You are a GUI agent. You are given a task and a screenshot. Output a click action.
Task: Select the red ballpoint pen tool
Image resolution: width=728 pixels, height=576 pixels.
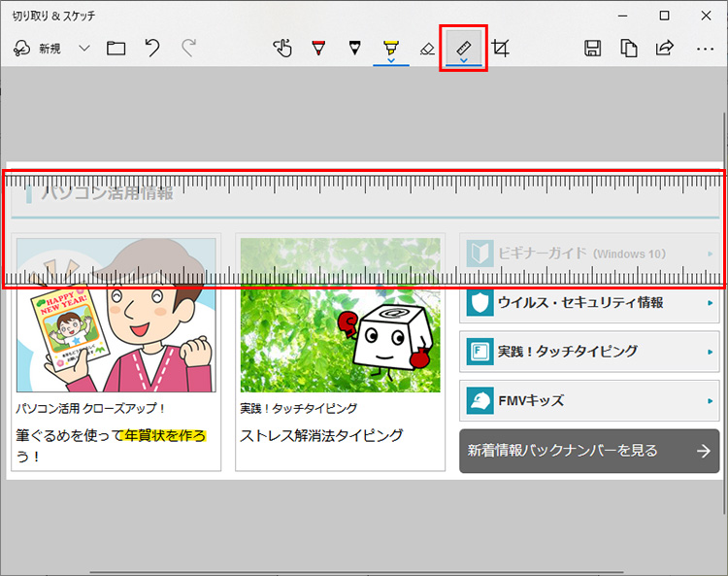click(318, 48)
